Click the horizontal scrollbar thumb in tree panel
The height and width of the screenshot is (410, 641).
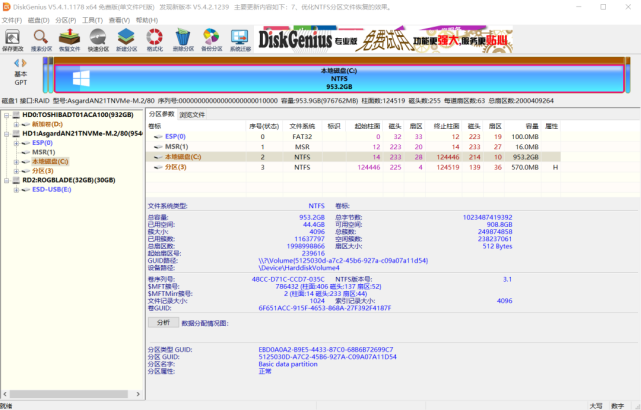(69, 394)
